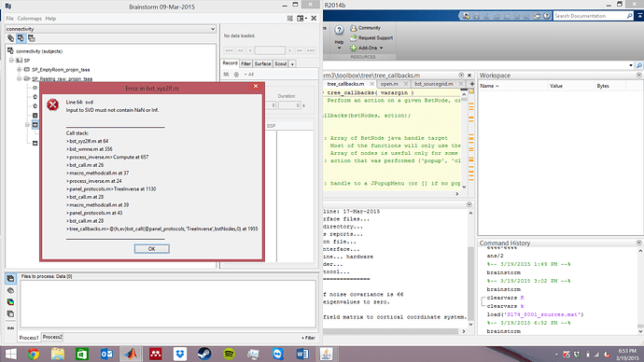The height and width of the screenshot is (362, 644).
Task: Click the Process1 files selection icon
Action: click(10, 279)
